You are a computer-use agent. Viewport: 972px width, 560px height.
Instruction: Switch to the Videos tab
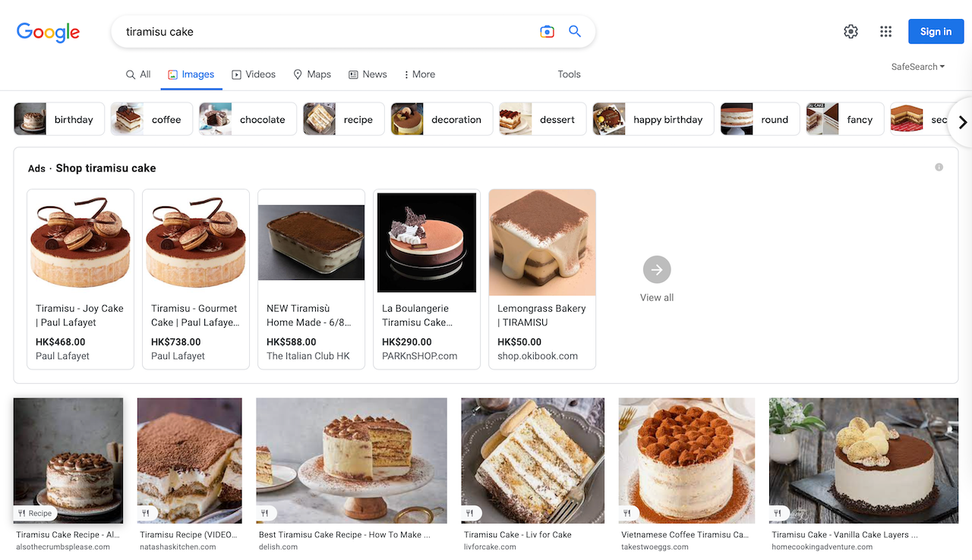254,74
